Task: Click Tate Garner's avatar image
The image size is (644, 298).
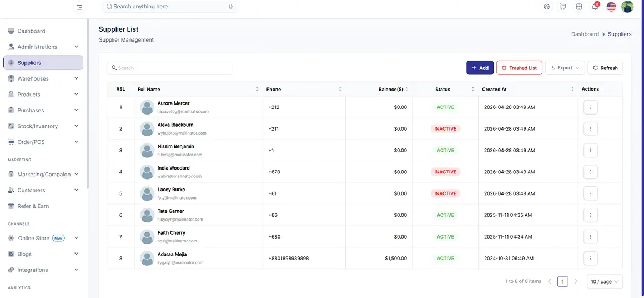Action: point(147,215)
